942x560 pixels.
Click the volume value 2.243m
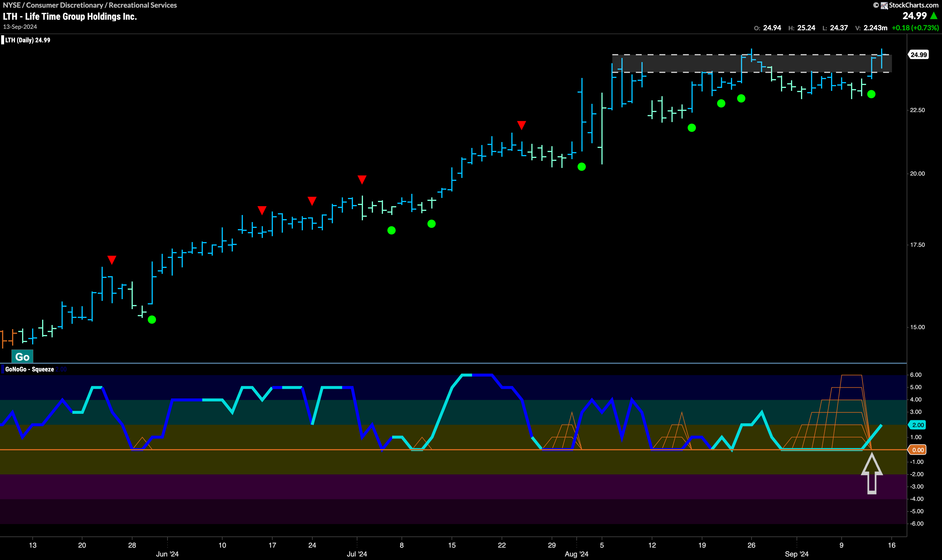875,28
